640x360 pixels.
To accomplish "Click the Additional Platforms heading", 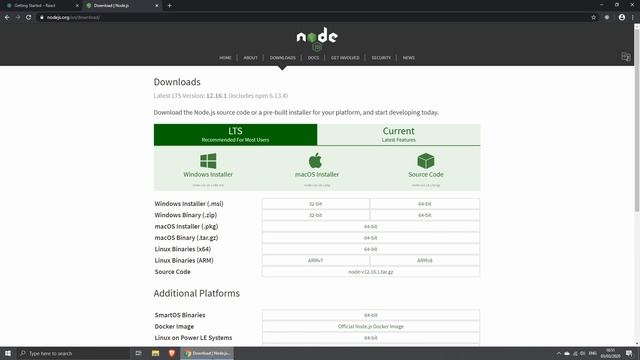I will [x=197, y=293].
